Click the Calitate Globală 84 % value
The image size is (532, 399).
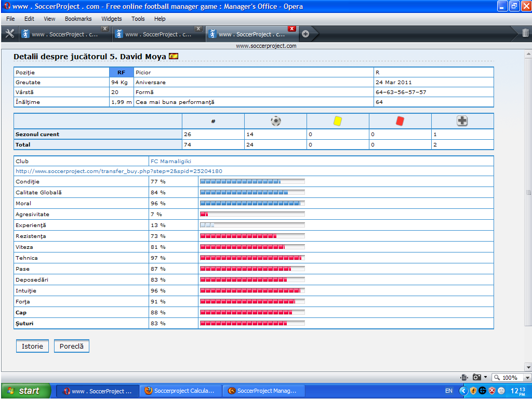158,192
